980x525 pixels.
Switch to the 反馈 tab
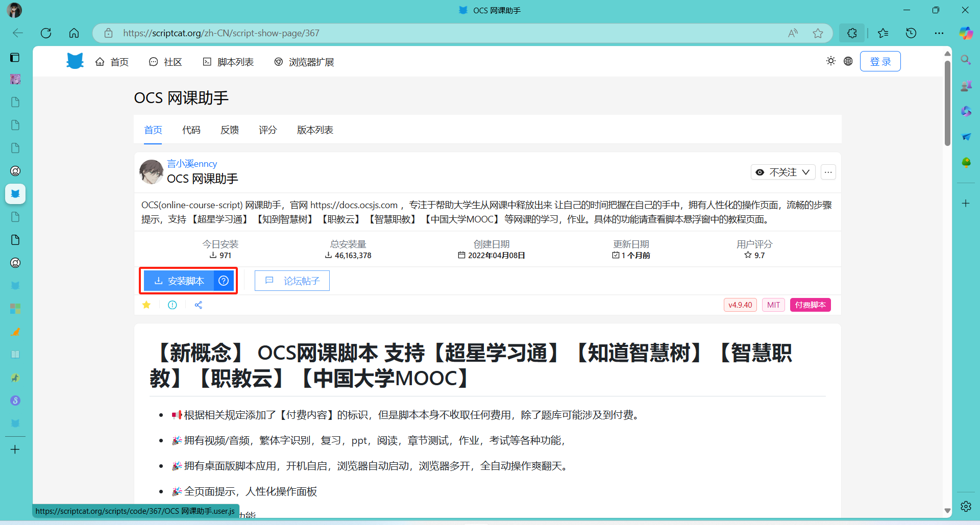pyautogui.click(x=230, y=130)
